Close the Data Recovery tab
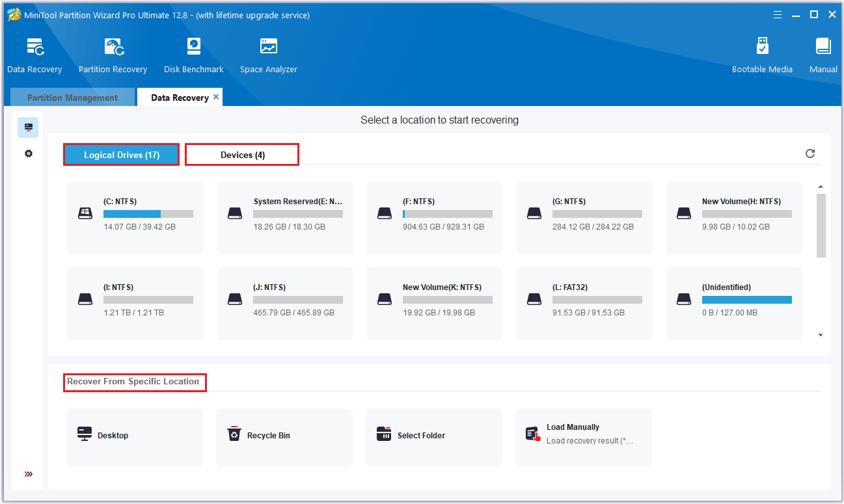This screenshot has width=844, height=504. tap(216, 97)
